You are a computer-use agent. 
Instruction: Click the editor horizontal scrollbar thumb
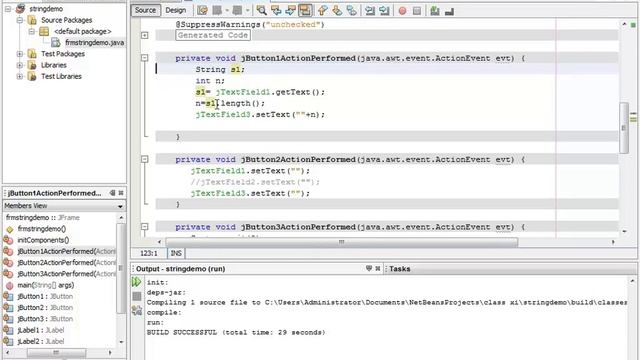click(x=342, y=242)
